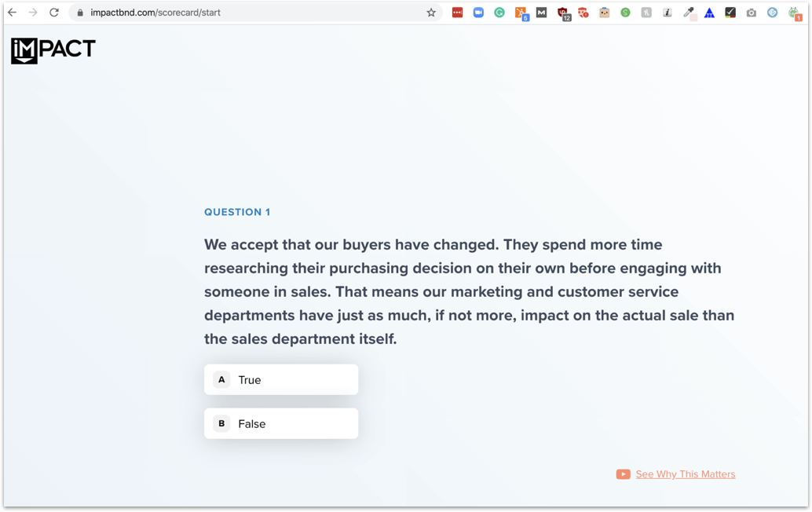This screenshot has height=512, width=812.
Task: Click the site lock icon
Action: pos(80,13)
